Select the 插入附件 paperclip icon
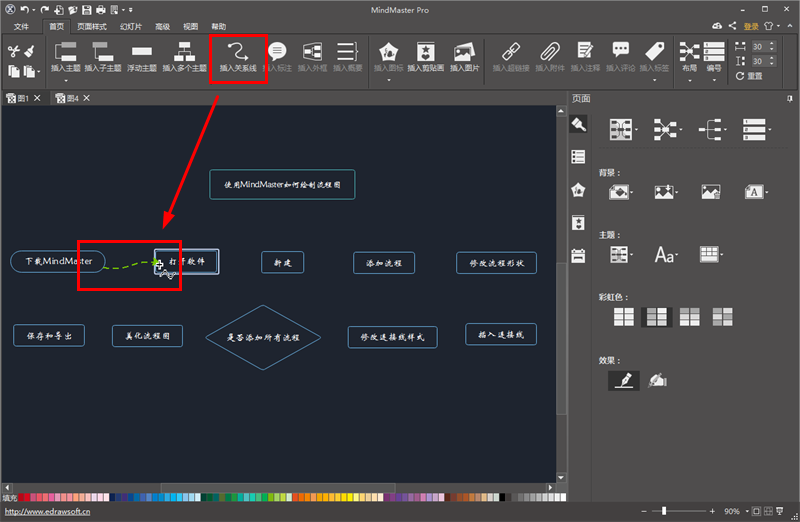 549,56
